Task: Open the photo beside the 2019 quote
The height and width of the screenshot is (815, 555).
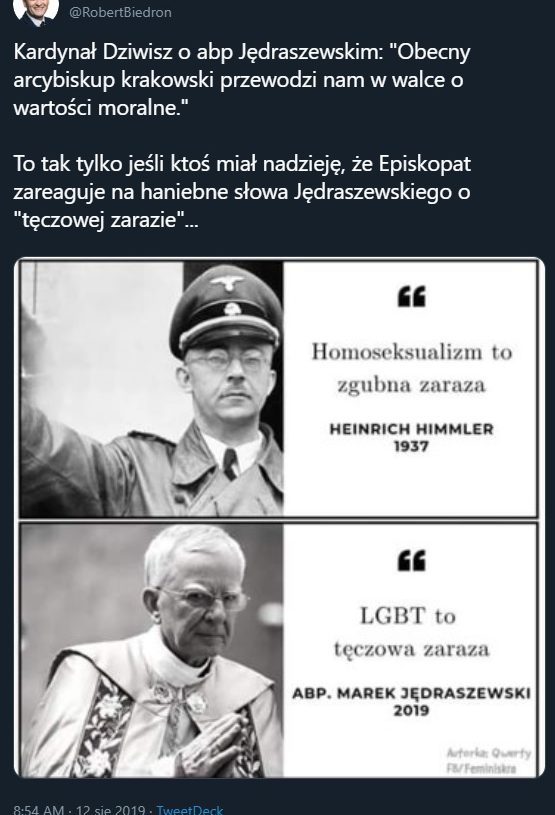Action: click(x=152, y=650)
